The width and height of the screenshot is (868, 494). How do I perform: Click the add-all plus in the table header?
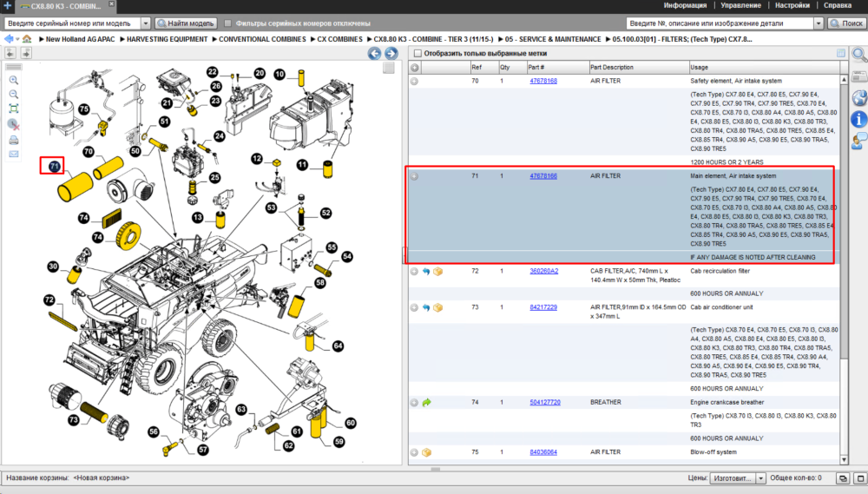[x=415, y=68]
